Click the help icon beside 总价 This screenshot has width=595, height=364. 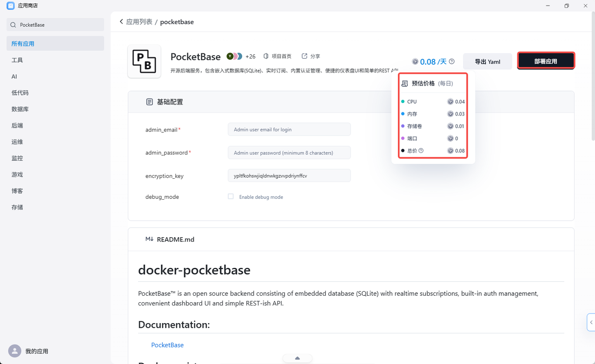click(x=421, y=150)
